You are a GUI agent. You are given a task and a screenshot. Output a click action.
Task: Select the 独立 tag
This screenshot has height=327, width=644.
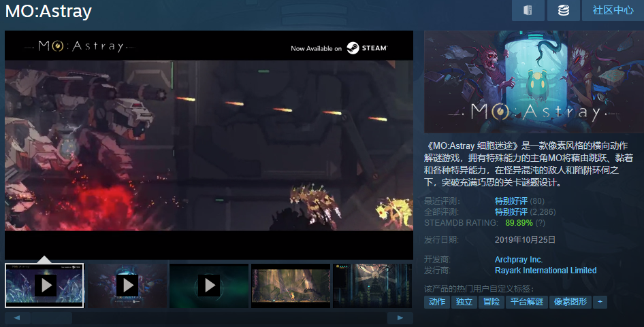coord(464,302)
